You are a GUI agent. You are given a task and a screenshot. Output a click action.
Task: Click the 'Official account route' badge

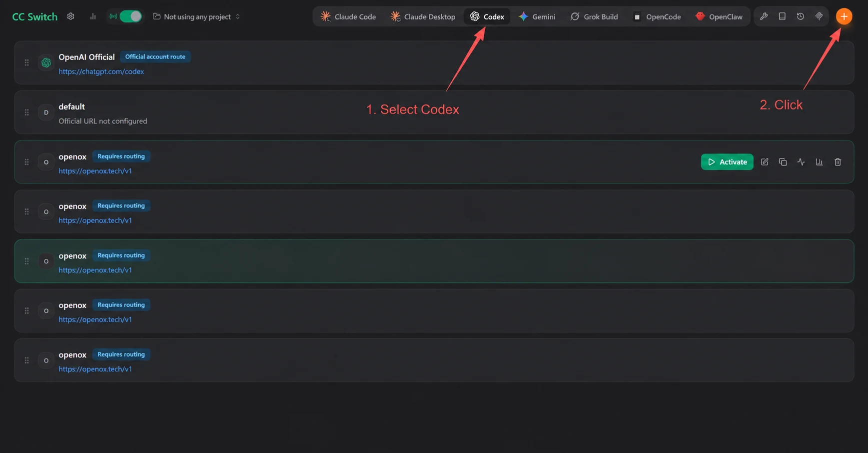[x=155, y=57]
